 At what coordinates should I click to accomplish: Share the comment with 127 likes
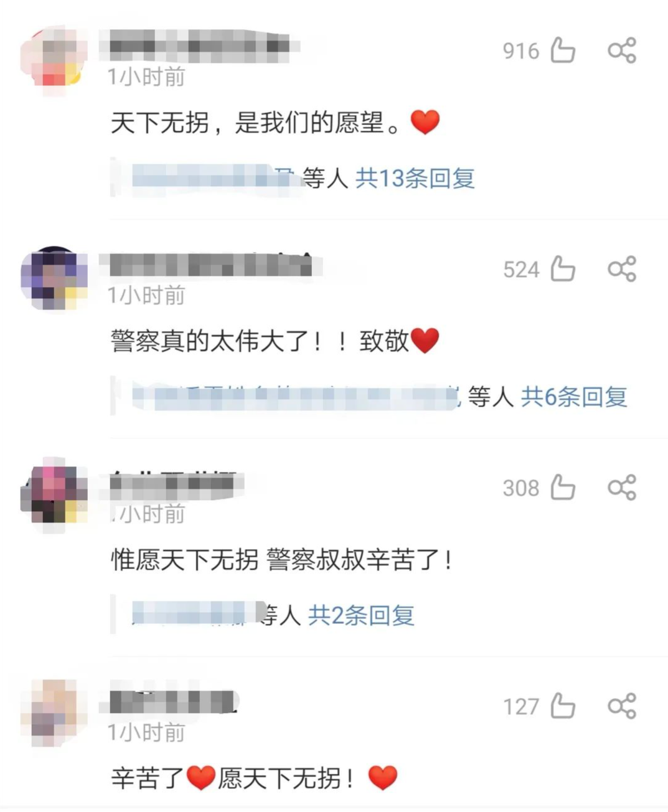click(622, 706)
